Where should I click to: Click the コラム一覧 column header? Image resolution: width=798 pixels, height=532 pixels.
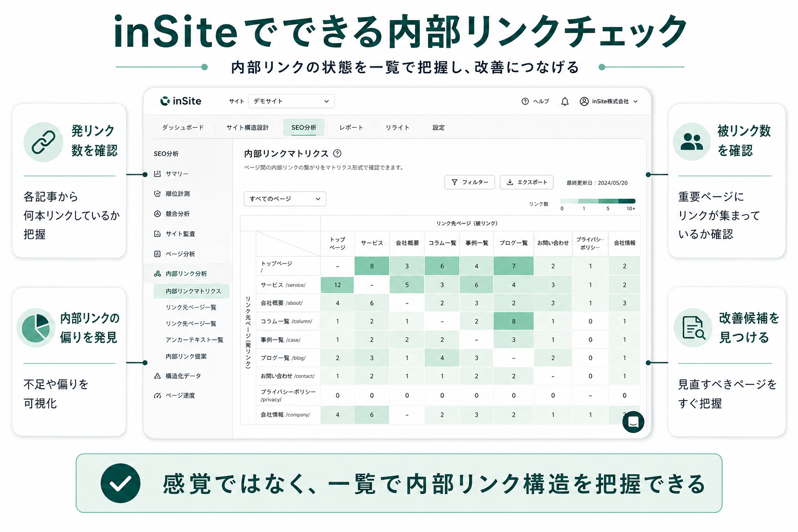pos(442,243)
